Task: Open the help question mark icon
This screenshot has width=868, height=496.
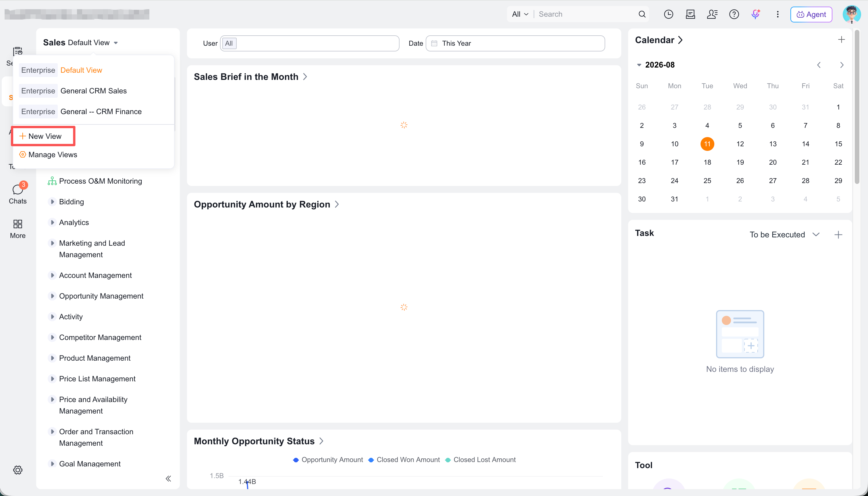Action: click(x=734, y=14)
